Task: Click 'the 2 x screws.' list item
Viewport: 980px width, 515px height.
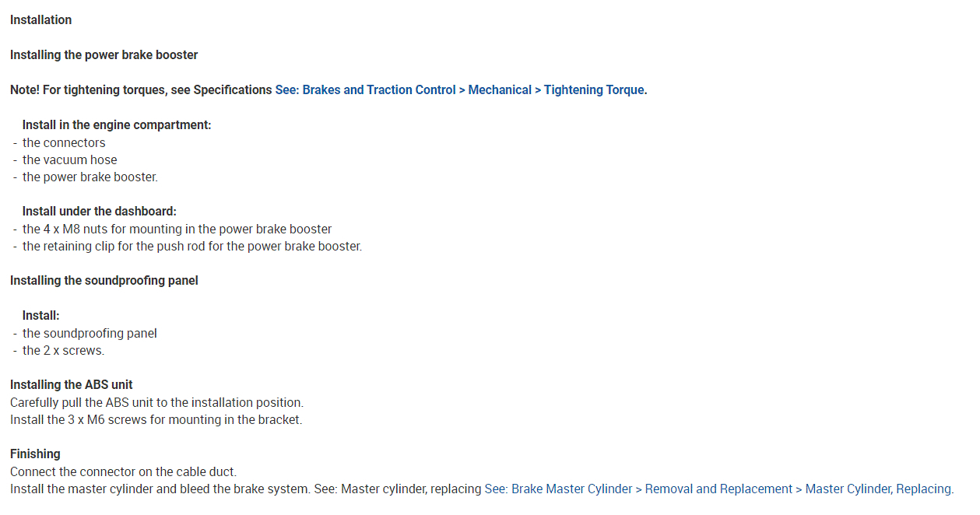Action: coord(63,351)
